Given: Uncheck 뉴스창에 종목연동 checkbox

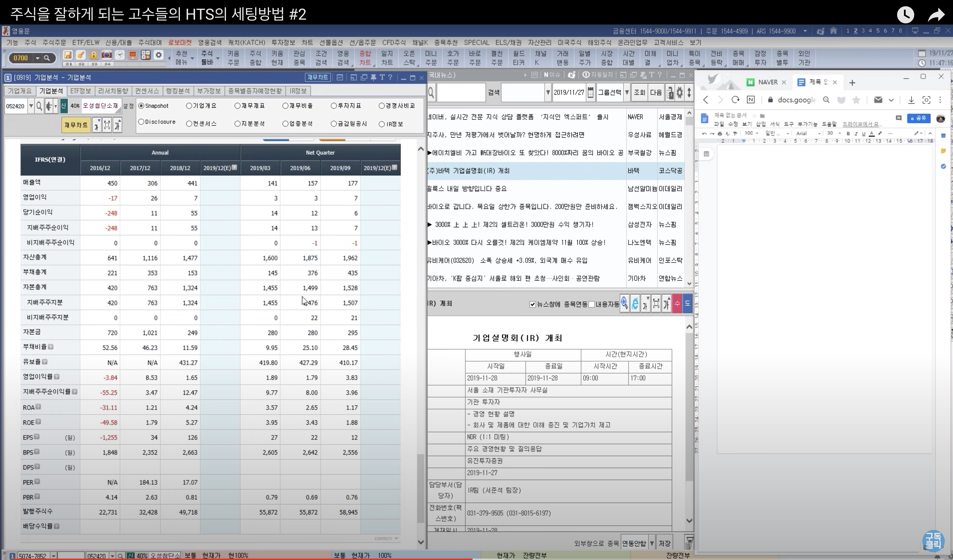Looking at the screenshot, I should (532, 304).
